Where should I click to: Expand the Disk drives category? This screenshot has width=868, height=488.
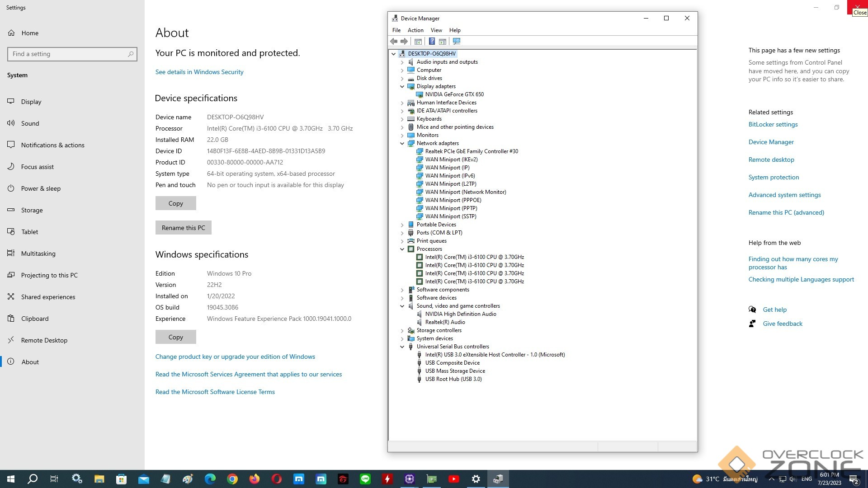(402, 79)
